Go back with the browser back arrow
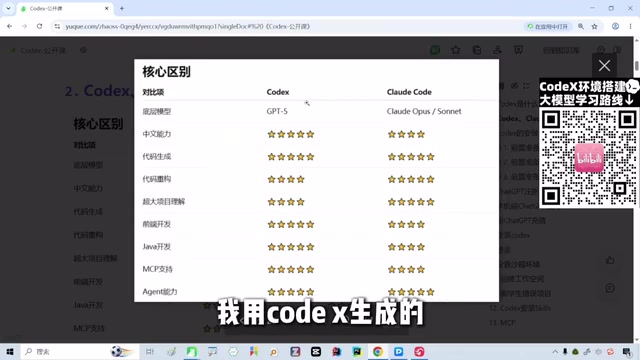 pos(10,26)
